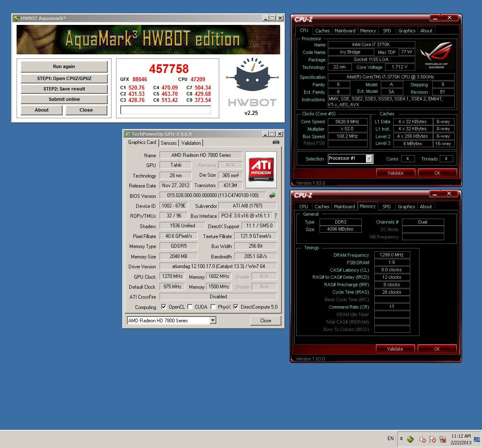Click the network tray icon
The image size is (482, 448).
point(443,439)
